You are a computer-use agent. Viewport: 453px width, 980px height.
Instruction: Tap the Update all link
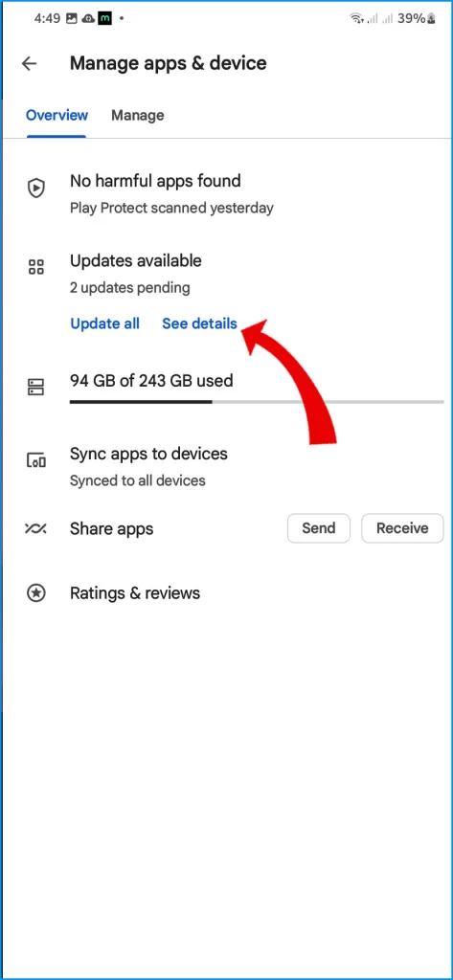click(104, 323)
